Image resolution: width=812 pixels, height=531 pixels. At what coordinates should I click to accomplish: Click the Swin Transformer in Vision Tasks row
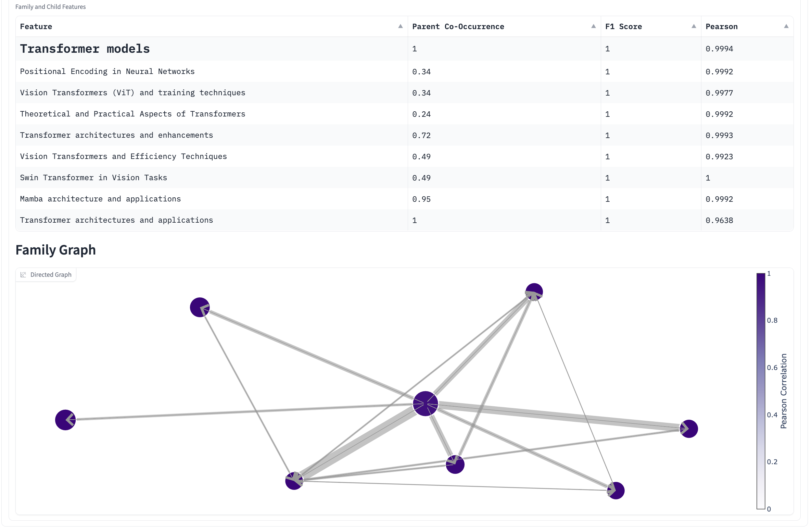tap(93, 178)
